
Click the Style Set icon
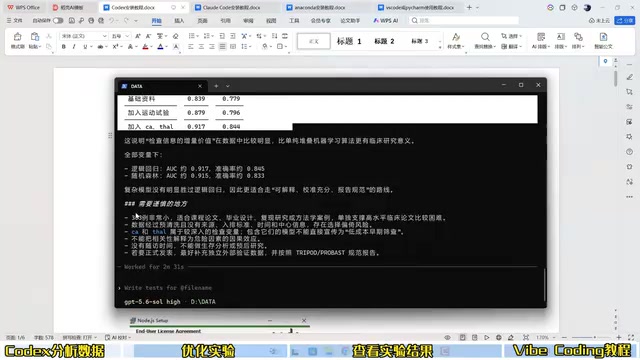click(456, 37)
